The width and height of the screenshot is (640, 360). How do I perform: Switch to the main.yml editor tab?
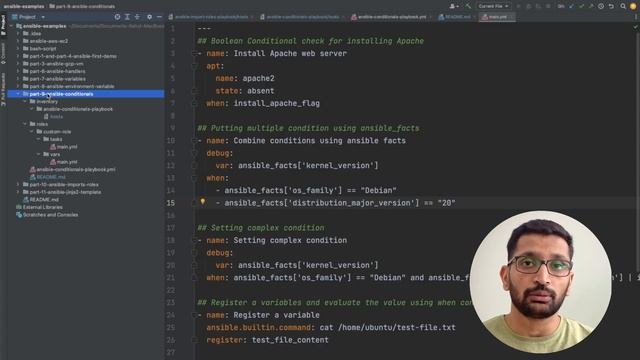click(x=498, y=17)
